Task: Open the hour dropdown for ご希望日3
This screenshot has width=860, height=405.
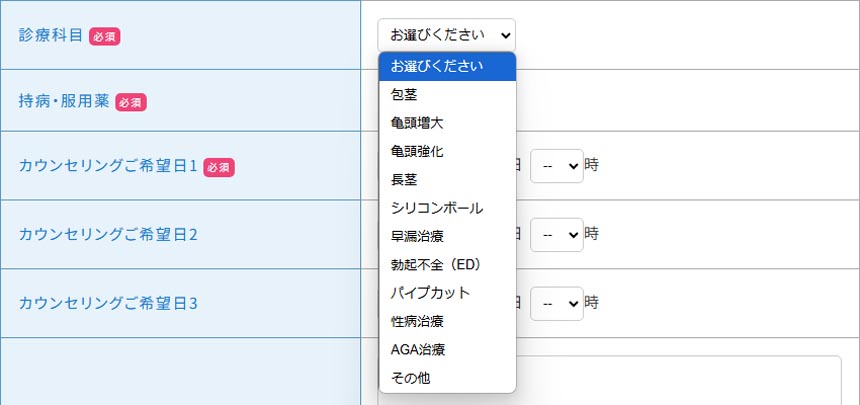Action: [x=556, y=301]
